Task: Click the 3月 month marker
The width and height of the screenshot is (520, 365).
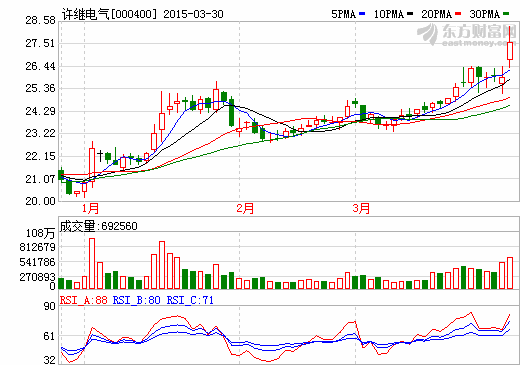Action: (x=361, y=209)
